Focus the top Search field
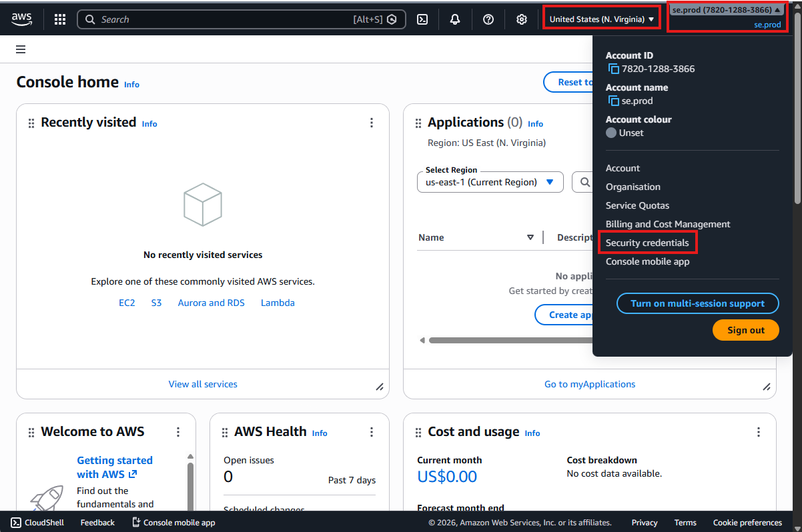Viewport: 802px width, 532px height. point(242,19)
